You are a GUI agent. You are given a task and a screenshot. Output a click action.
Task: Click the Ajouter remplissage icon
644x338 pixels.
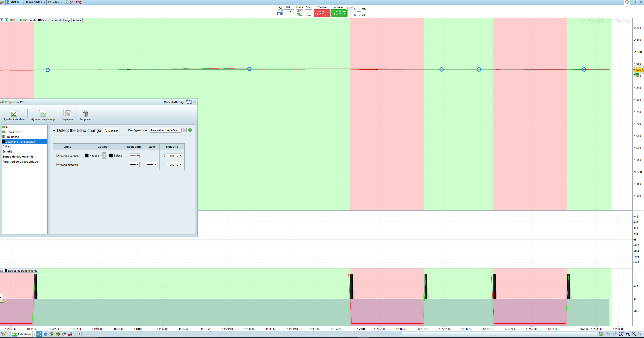coord(43,113)
